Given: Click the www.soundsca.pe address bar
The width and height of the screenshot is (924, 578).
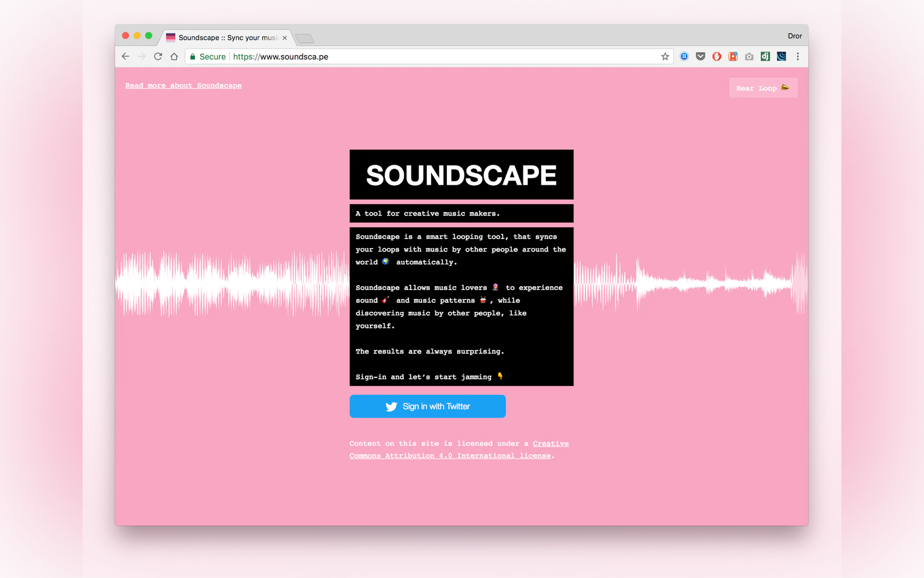Looking at the screenshot, I should 420,56.
